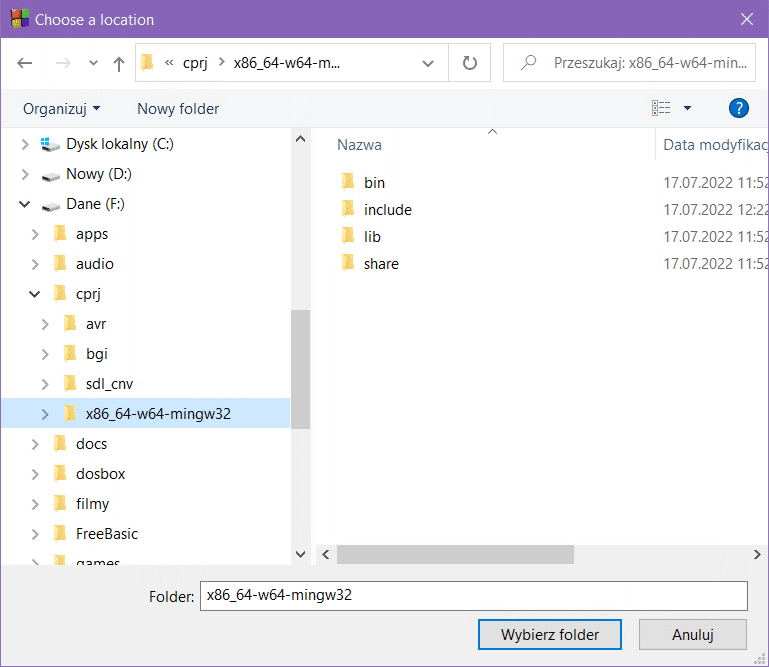The image size is (769, 667).
Task: Click the Back navigation arrow
Action: click(x=25, y=63)
